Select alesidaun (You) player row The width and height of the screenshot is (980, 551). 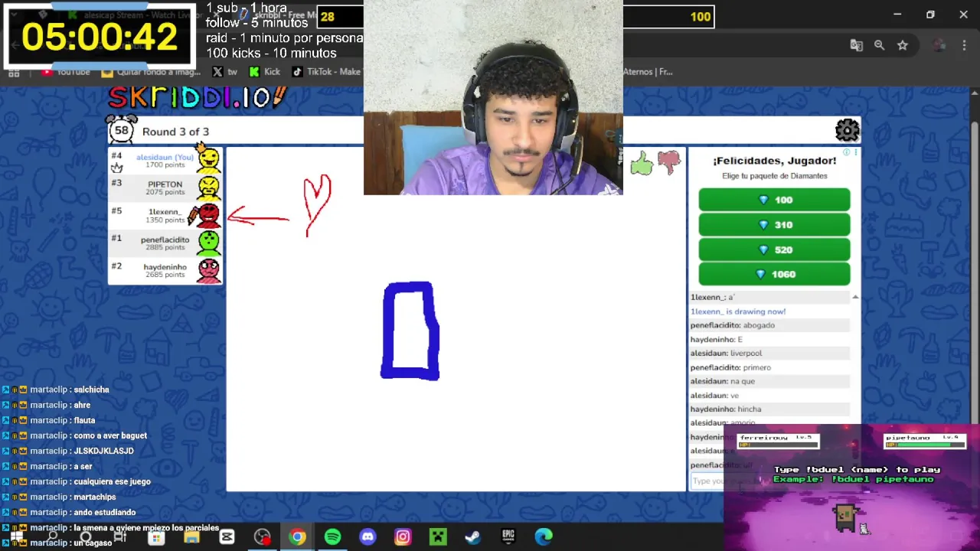[x=165, y=160]
